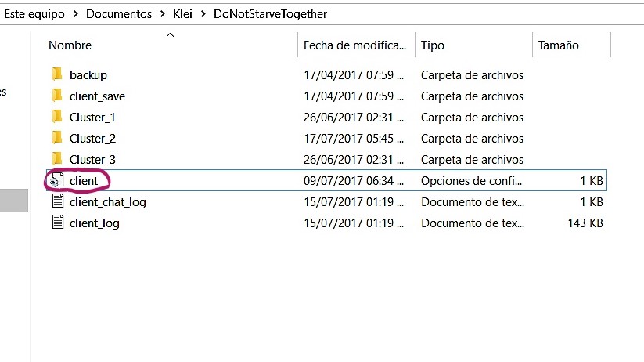Sort by Fecha de modificación column

[x=355, y=45]
